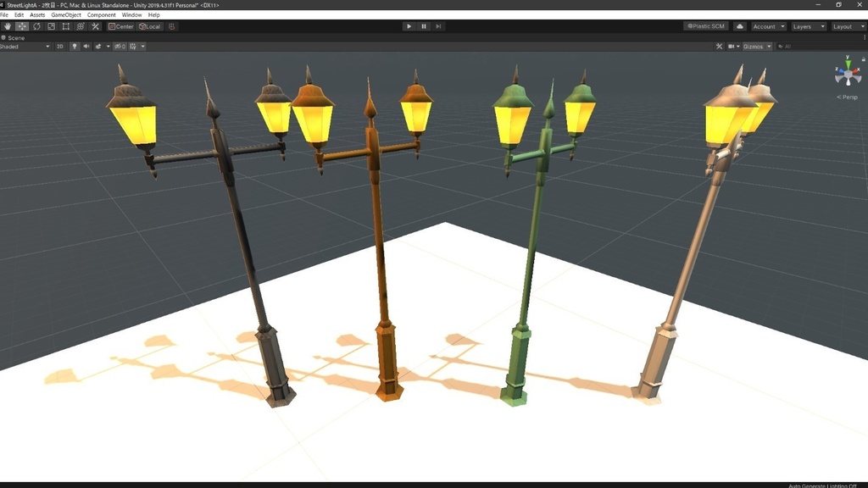Toggle handle rotation using the Local button
The height and width of the screenshot is (488, 868).
pos(150,26)
